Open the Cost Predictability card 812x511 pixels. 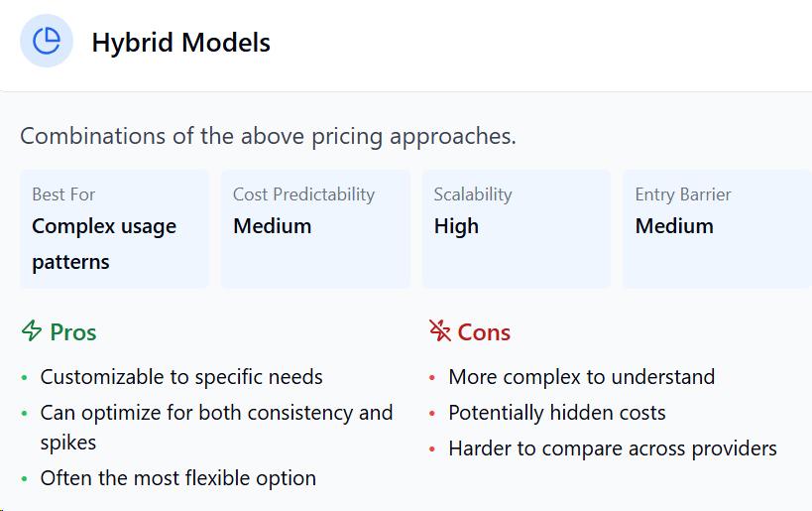coord(315,229)
